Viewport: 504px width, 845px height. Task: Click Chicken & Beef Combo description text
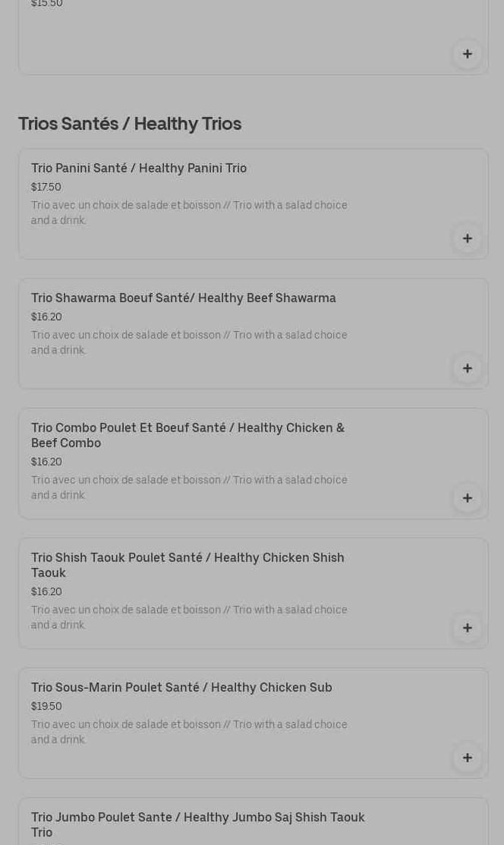189,487
